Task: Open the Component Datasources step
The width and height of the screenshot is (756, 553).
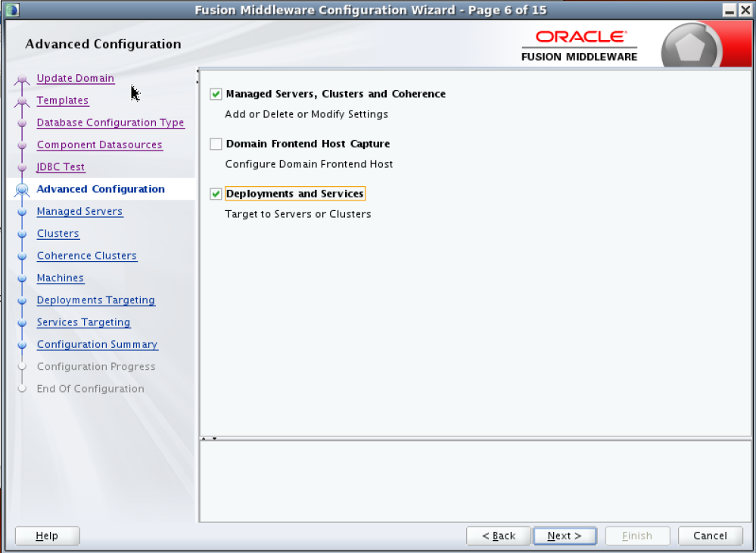Action: (99, 144)
